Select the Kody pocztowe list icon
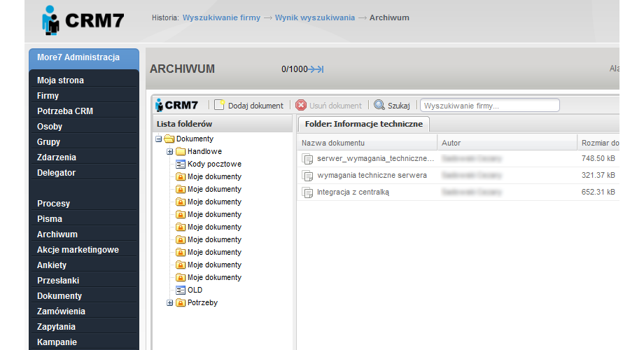This screenshot has width=644, height=350. pos(181,164)
